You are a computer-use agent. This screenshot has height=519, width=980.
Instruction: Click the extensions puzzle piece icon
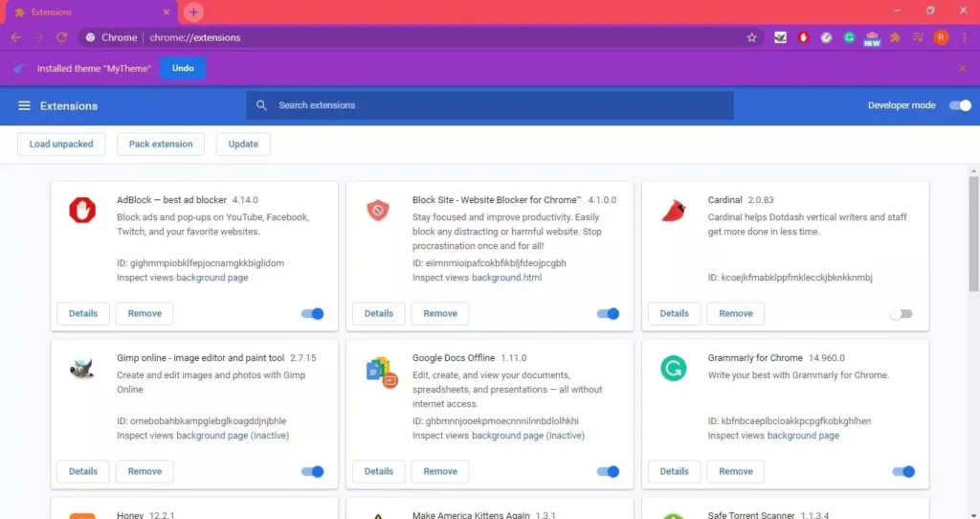895,37
